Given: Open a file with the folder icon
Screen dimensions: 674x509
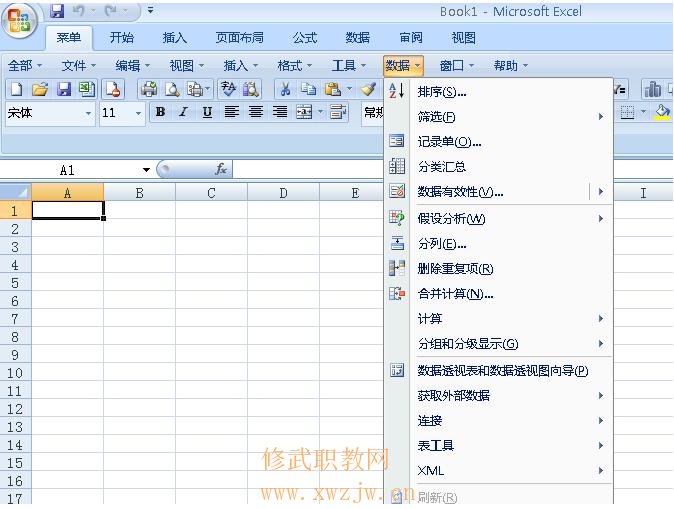Looking at the screenshot, I should tap(40, 89).
